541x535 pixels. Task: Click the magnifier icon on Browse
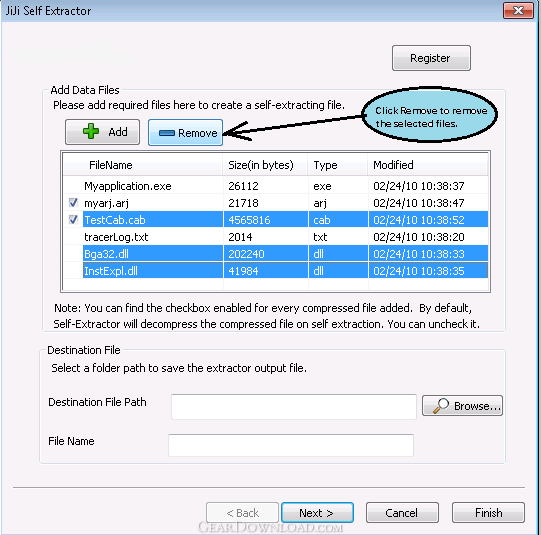(x=441, y=406)
